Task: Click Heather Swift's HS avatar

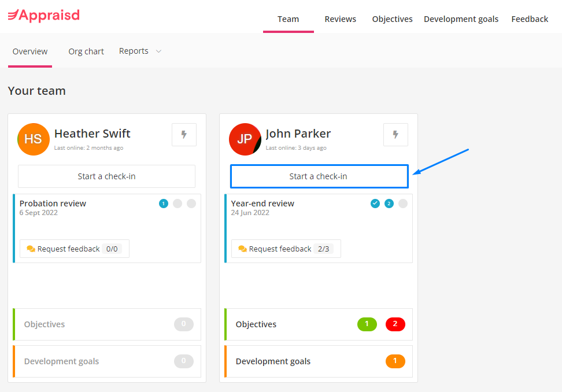Action: [34, 139]
